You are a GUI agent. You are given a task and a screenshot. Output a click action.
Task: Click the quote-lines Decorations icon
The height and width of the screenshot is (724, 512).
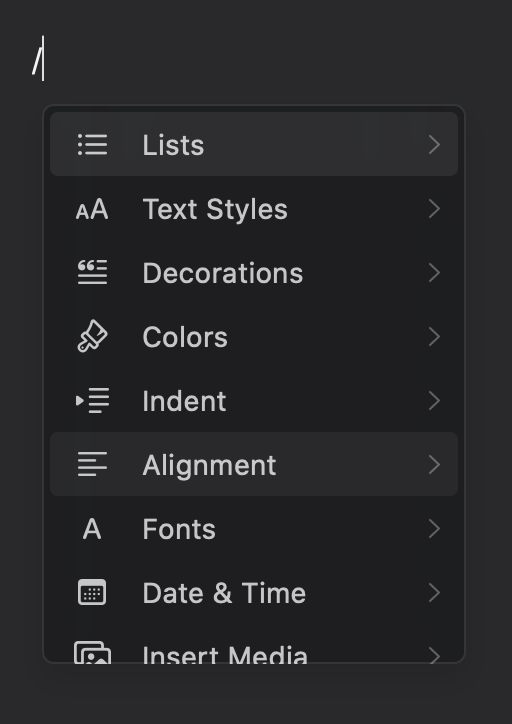[92, 272]
